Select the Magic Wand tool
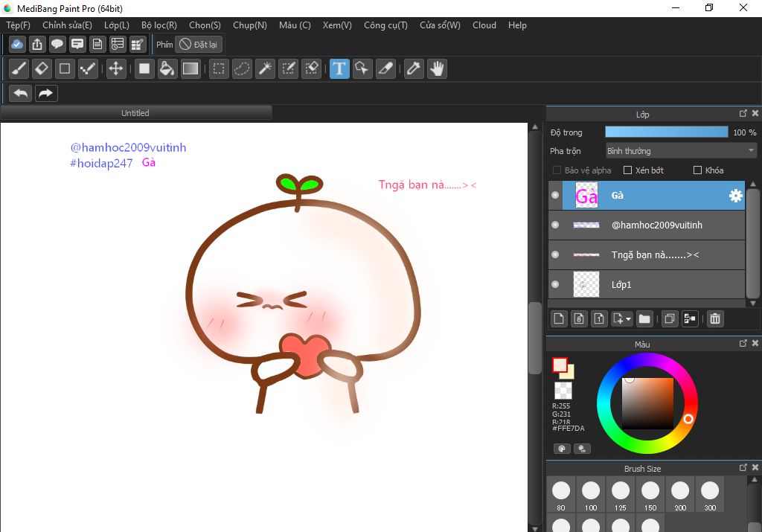Viewport: 762px width, 532px height. pos(266,68)
